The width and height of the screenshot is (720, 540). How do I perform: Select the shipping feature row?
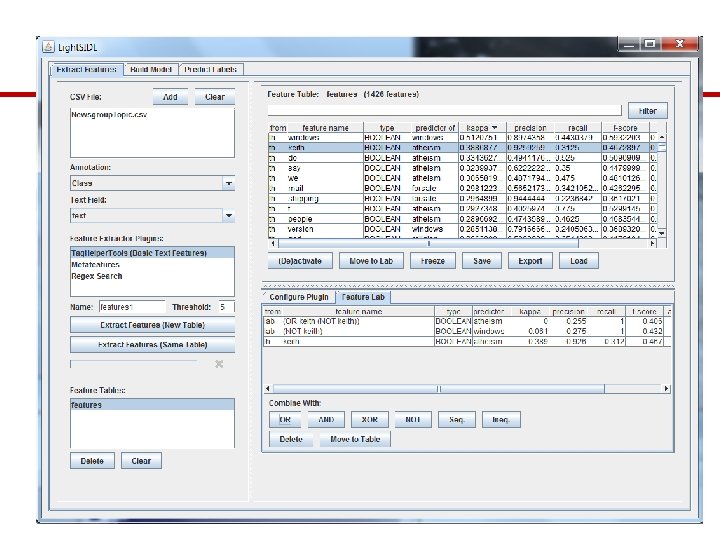tap(463, 198)
